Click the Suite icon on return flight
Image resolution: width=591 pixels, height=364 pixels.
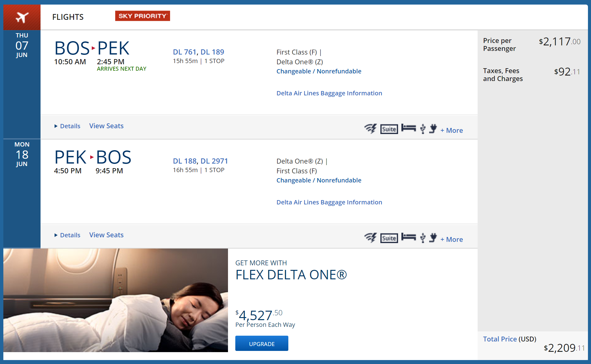tap(389, 238)
